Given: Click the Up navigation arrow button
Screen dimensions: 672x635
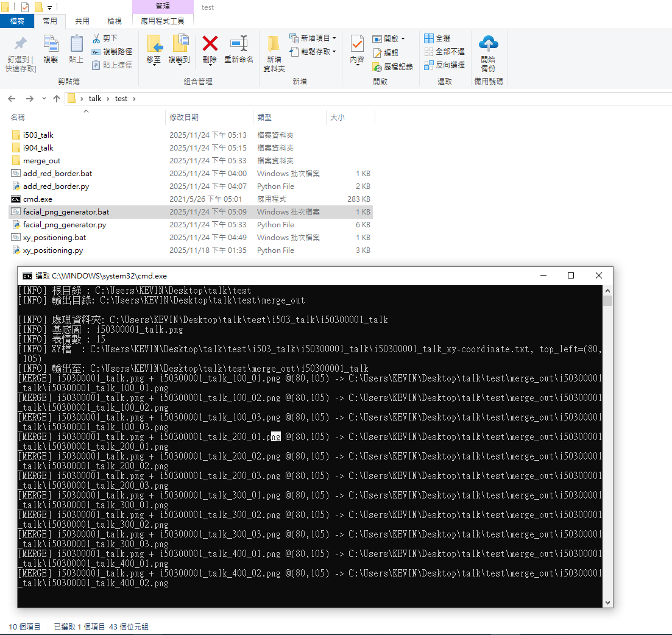Looking at the screenshot, I should [57, 99].
